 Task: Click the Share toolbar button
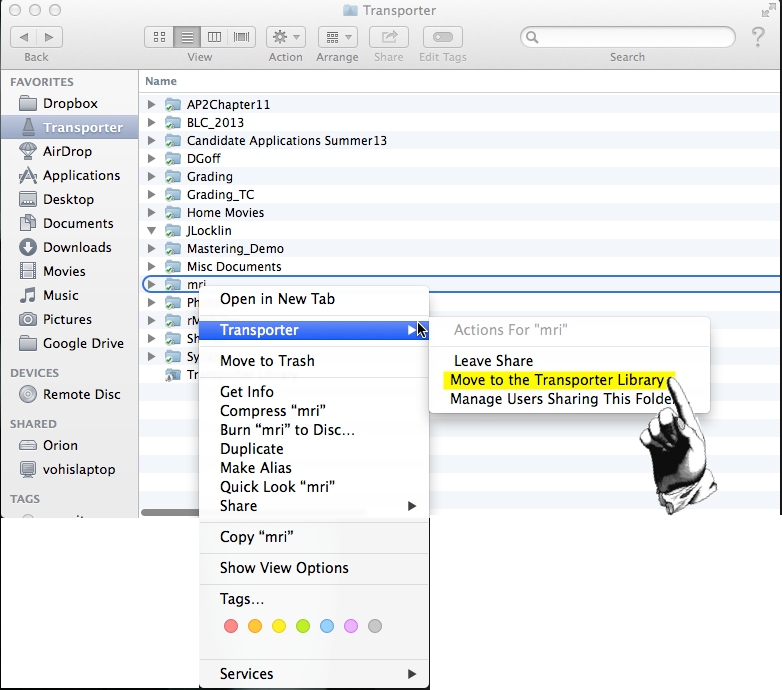tap(389, 37)
